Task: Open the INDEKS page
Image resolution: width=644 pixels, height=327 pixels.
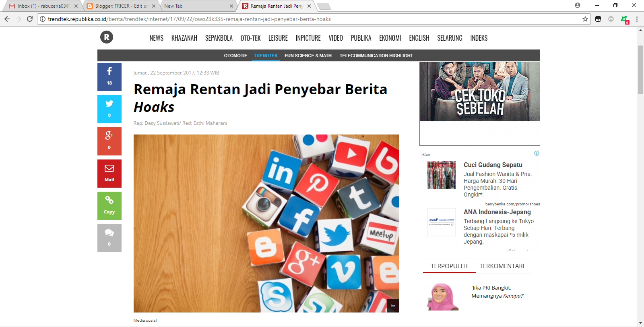Action: point(479,38)
